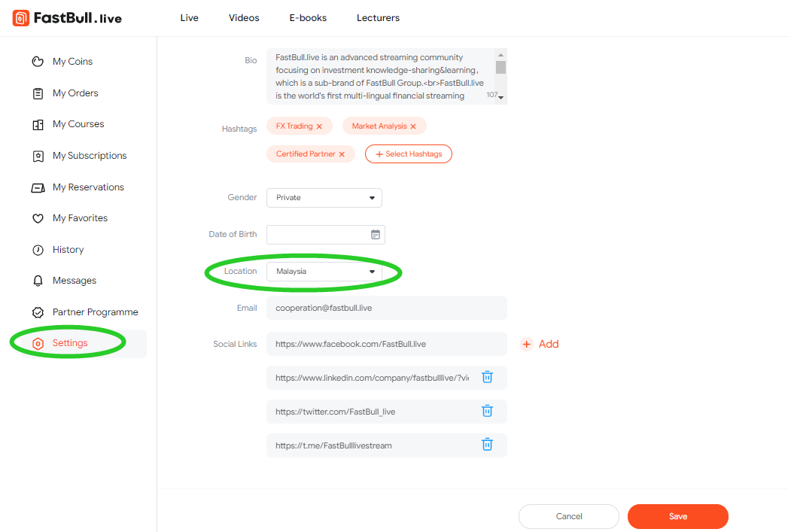Click the My Favorites heart icon
The image size is (788, 532).
(x=38, y=218)
